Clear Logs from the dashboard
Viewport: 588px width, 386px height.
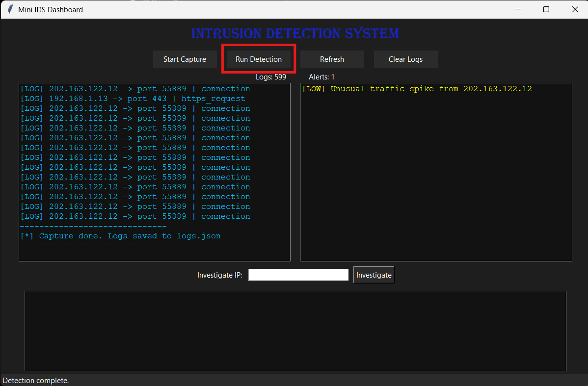point(405,59)
